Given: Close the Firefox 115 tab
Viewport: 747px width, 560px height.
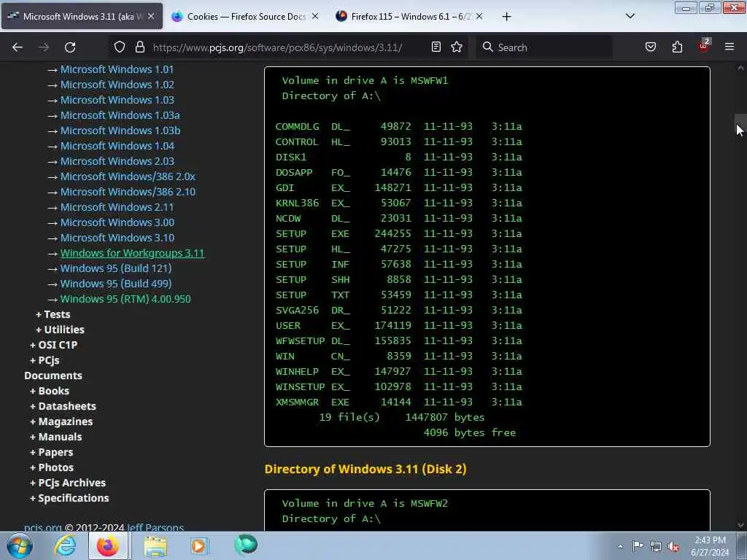Looking at the screenshot, I should point(479,16).
